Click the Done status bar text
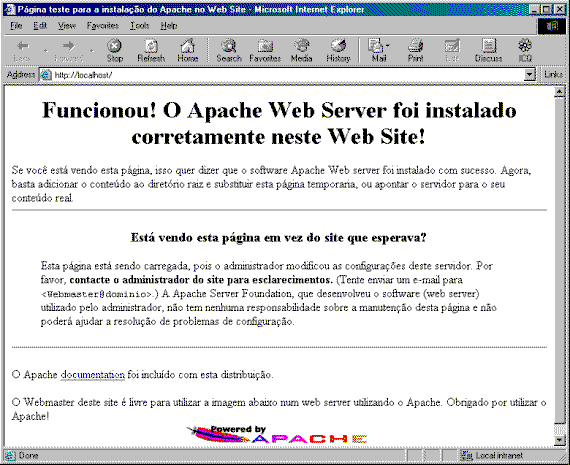This screenshot has width=570, height=465. point(28,455)
